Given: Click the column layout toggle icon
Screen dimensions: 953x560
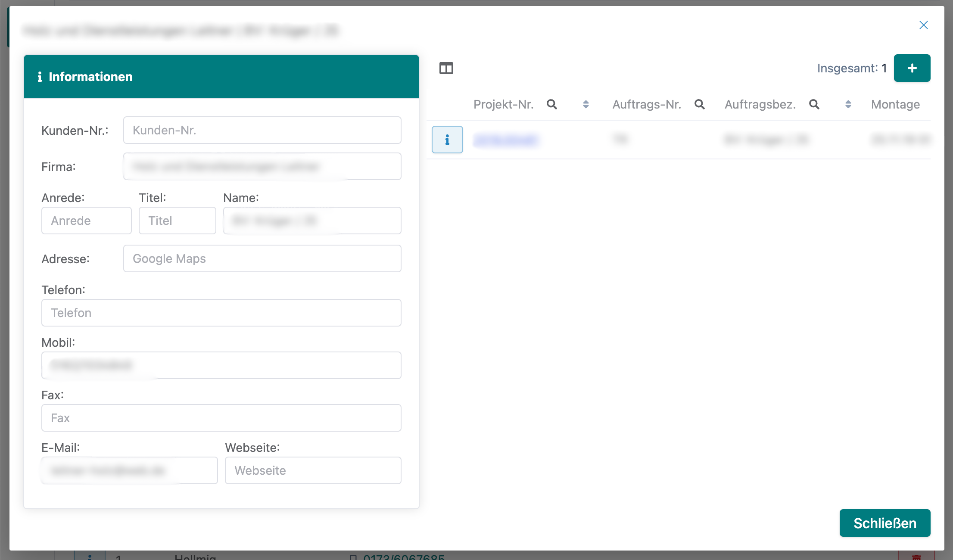Looking at the screenshot, I should coord(446,68).
